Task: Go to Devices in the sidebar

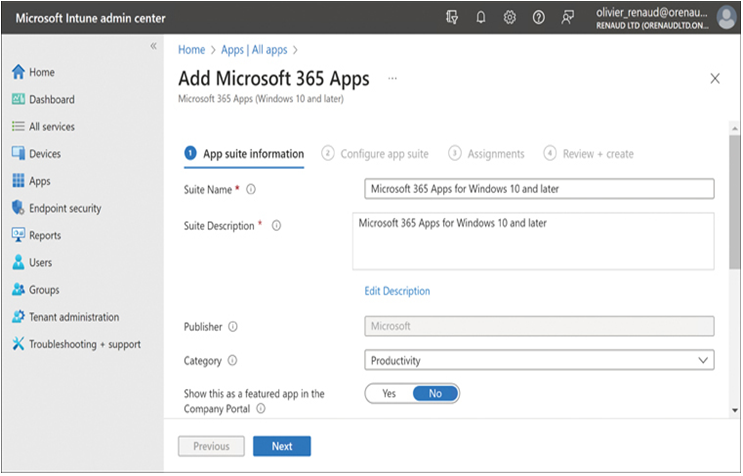Action: (x=45, y=154)
